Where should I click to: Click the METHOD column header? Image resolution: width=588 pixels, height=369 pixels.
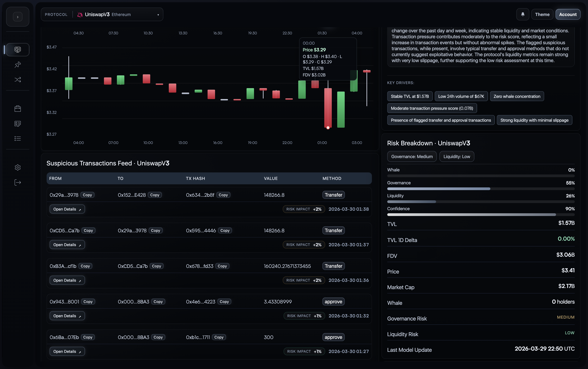pyautogui.click(x=332, y=179)
